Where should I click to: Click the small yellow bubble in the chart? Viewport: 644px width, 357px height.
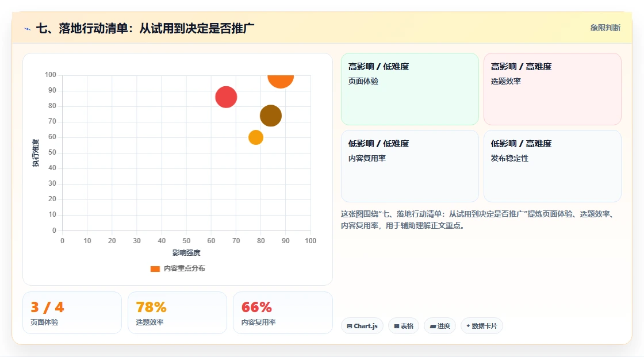(x=255, y=137)
